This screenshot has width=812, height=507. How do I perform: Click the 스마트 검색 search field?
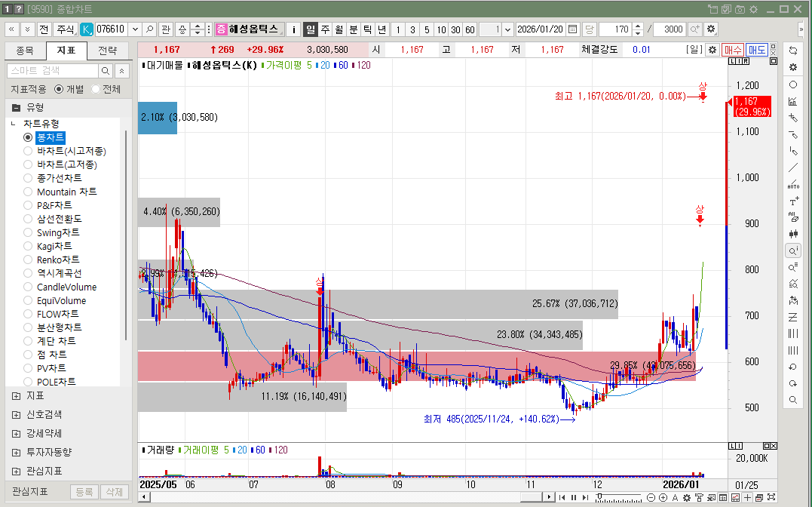(x=53, y=70)
